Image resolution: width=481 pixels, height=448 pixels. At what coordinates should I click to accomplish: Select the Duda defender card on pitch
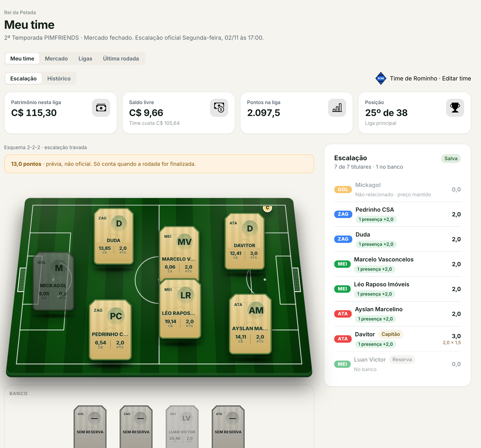pos(114,236)
